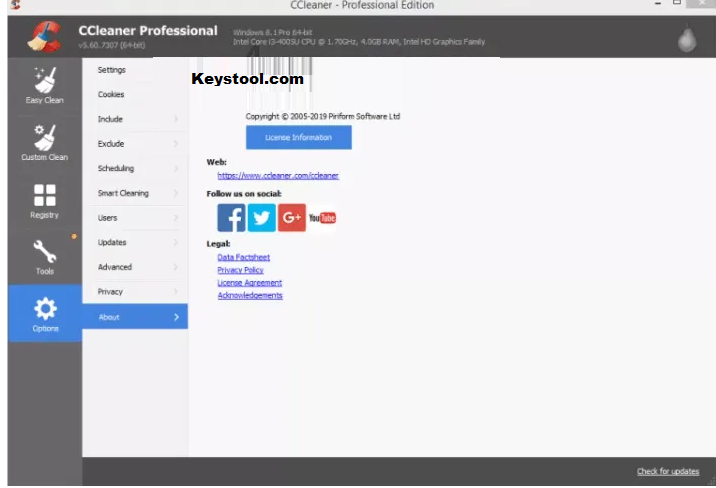Click the pear icon in header
The height and width of the screenshot is (488, 716).
click(x=687, y=39)
